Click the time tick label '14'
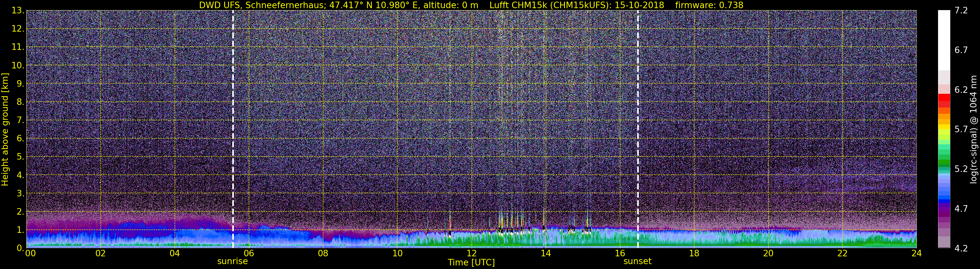This screenshot has height=269, width=980. point(545,253)
